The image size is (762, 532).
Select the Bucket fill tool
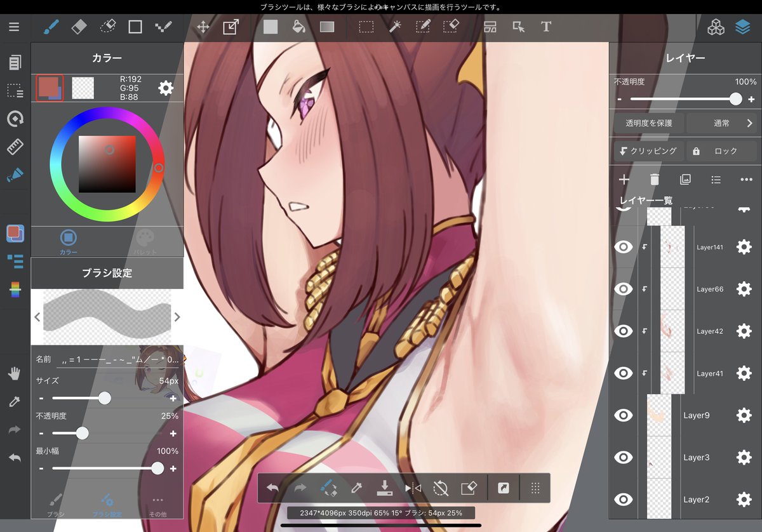[298, 27]
